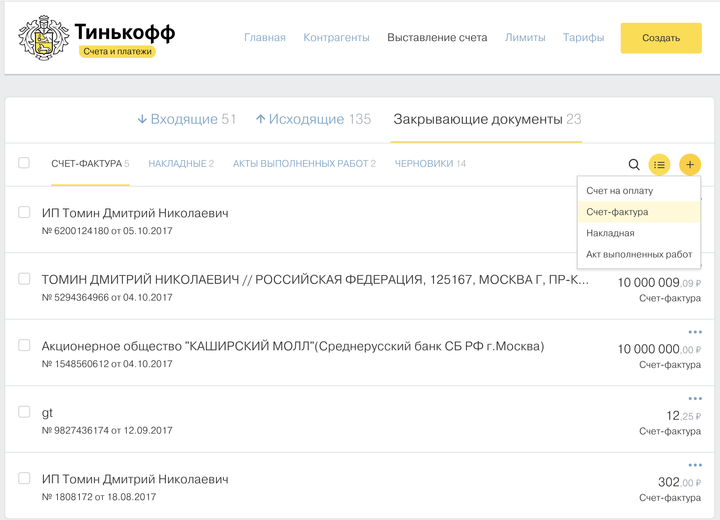Click № 1548560612 от 04.10.2017
Screen dimensions: 720x520
pyautogui.click(x=107, y=364)
